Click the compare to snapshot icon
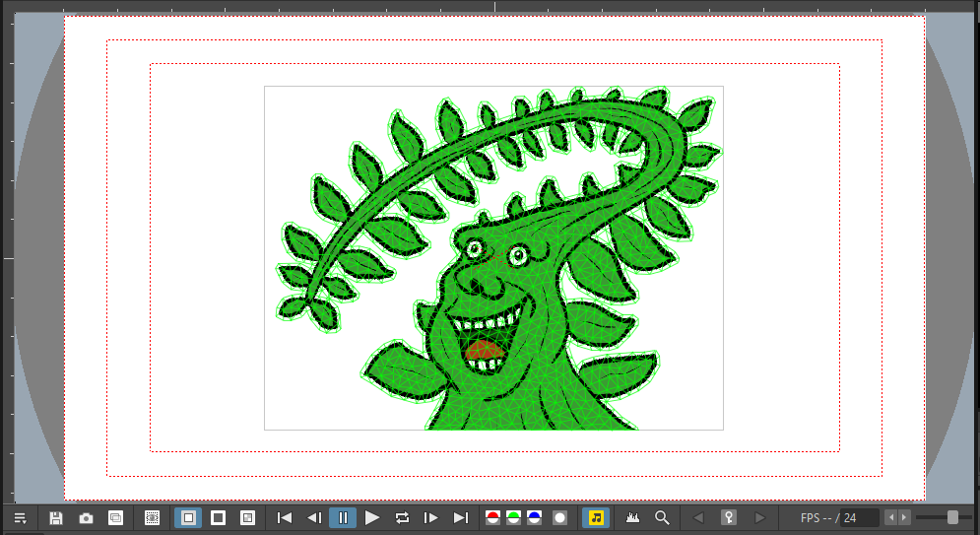The width and height of the screenshot is (980, 535). [x=115, y=518]
